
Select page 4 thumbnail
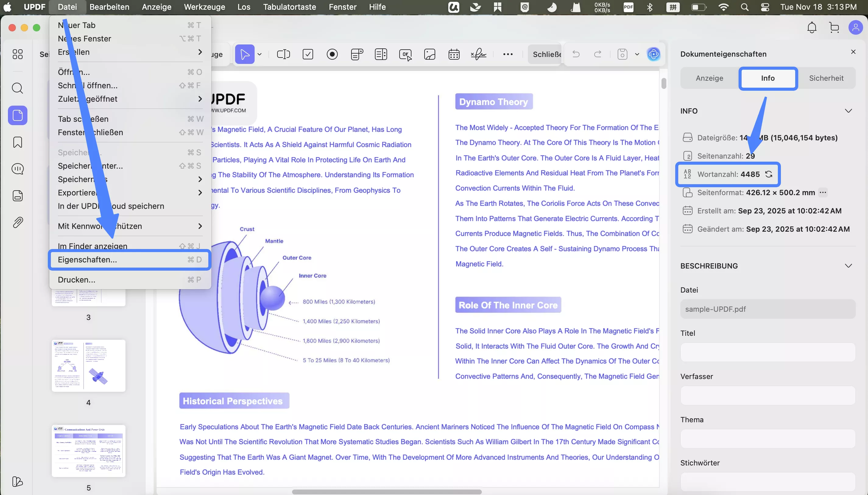[x=88, y=366]
